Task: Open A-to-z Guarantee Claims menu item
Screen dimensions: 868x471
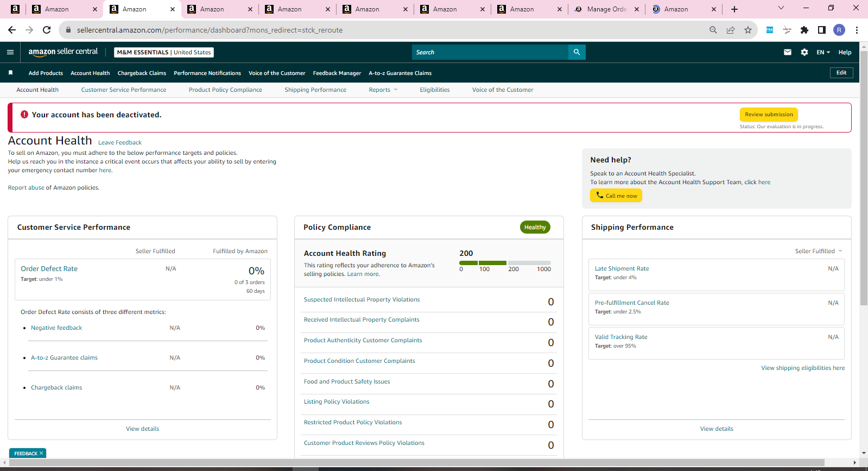Action: (400, 73)
